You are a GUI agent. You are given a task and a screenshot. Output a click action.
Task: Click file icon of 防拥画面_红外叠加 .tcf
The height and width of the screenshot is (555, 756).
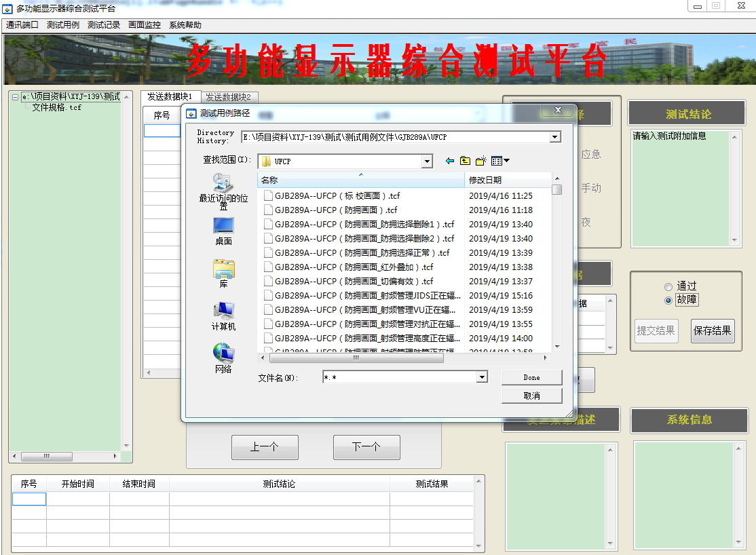tap(268, 267)
